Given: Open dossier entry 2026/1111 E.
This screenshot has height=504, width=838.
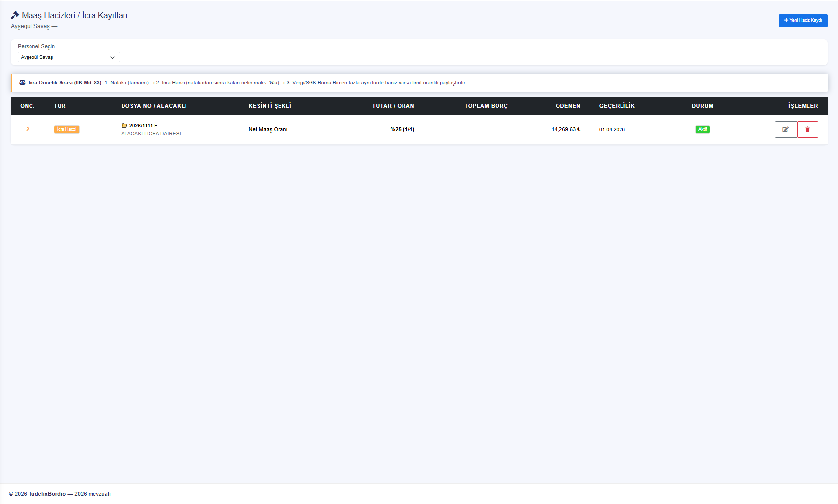Looking at the screenshot, I should coord(144,126).
